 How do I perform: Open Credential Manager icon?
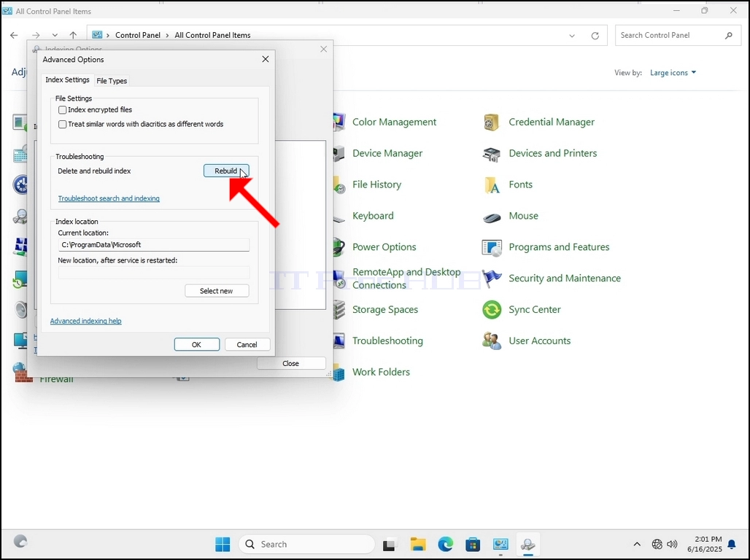click(491, 122)
